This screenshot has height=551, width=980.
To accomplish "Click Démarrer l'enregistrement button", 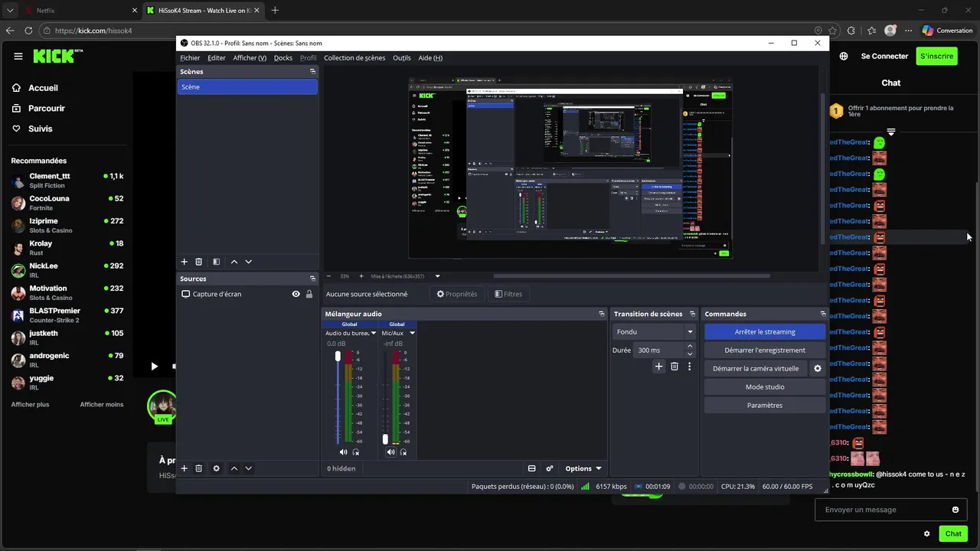I will point(765,350).
